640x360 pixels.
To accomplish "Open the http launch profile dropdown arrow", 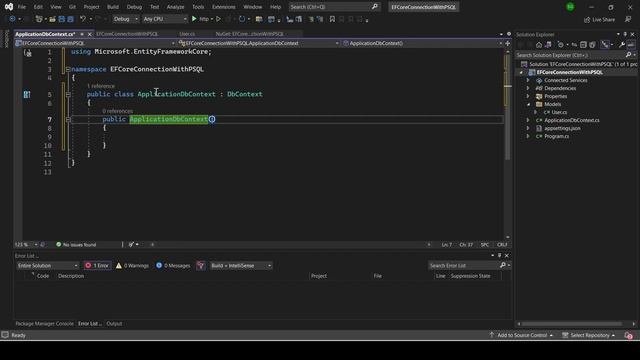I will click(x=212, y=19).
